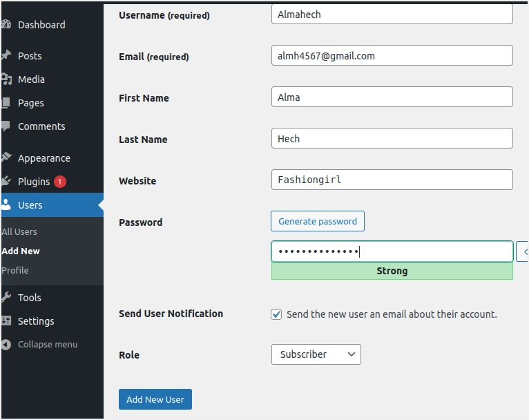Click the password visibility button beside field
Image resolution: width=529 pixels, height=420 pixels.
523,252
